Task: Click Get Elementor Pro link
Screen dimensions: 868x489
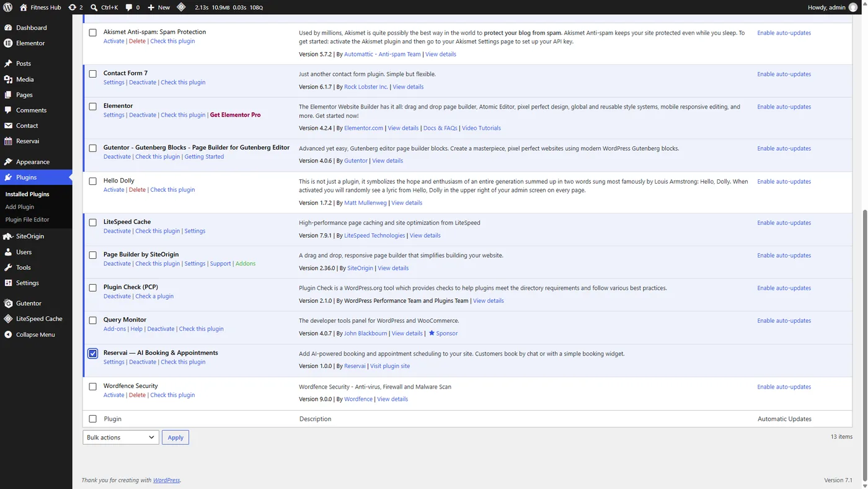Action: pos(236,115)
